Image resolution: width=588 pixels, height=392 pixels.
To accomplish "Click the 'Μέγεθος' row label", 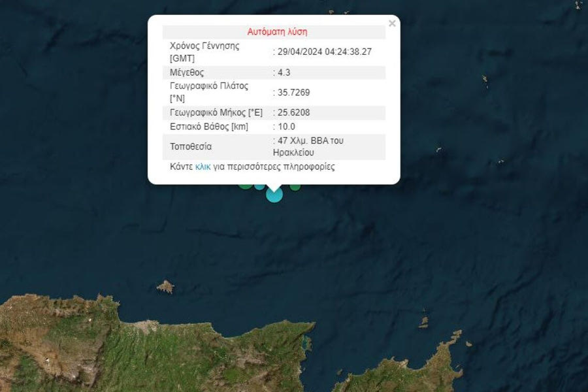I will [187, 72].
